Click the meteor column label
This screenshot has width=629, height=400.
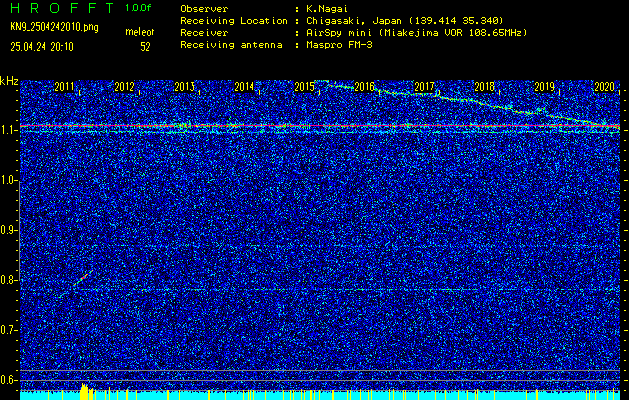point(140,32)
